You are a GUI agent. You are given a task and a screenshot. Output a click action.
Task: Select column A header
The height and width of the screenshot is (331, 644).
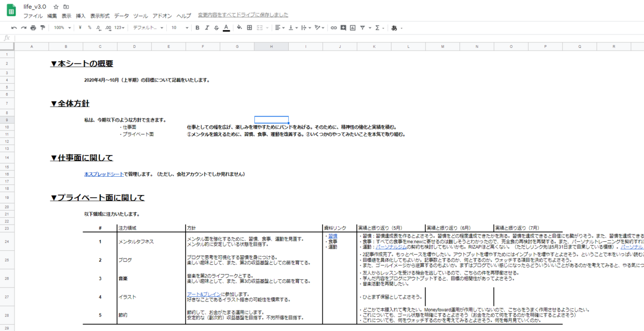(32, 47)
